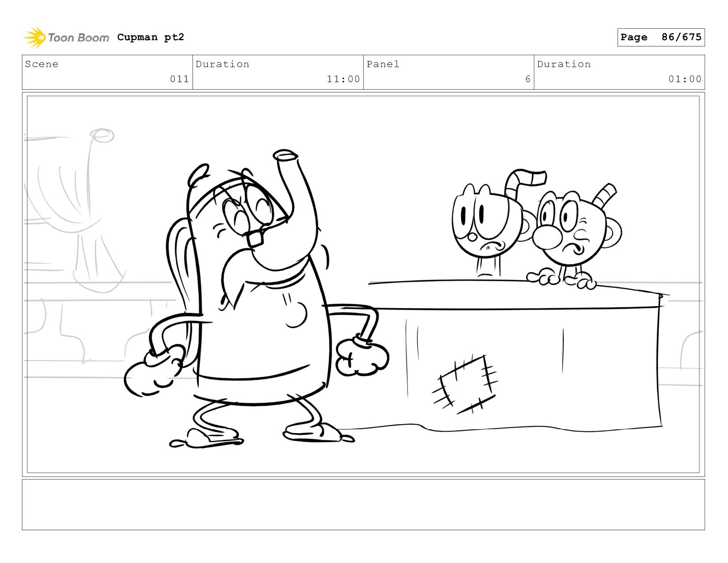The width and height of the screenshot is (728, 563).
Task: Click the 'Page 86/675' page indicator
Action: (661, 37)
